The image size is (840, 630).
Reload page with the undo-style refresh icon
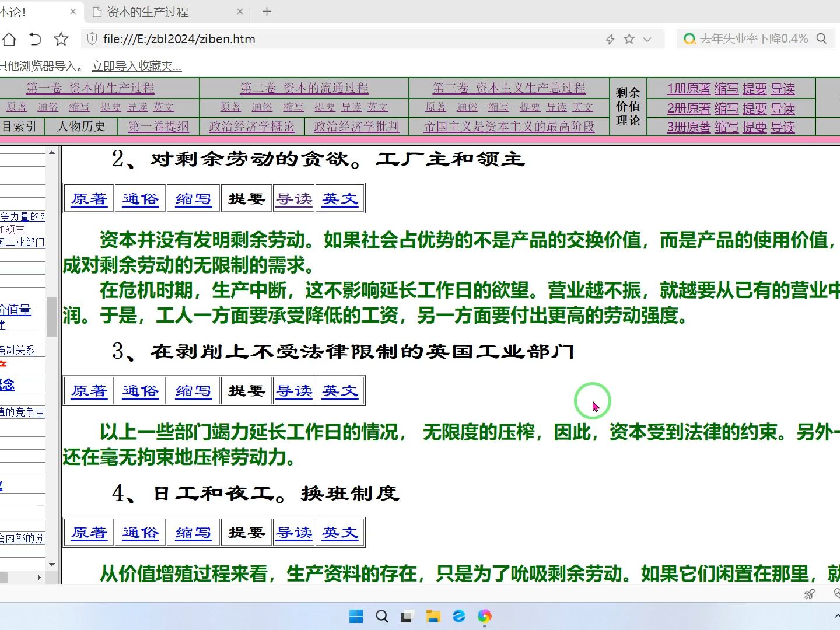35,39
